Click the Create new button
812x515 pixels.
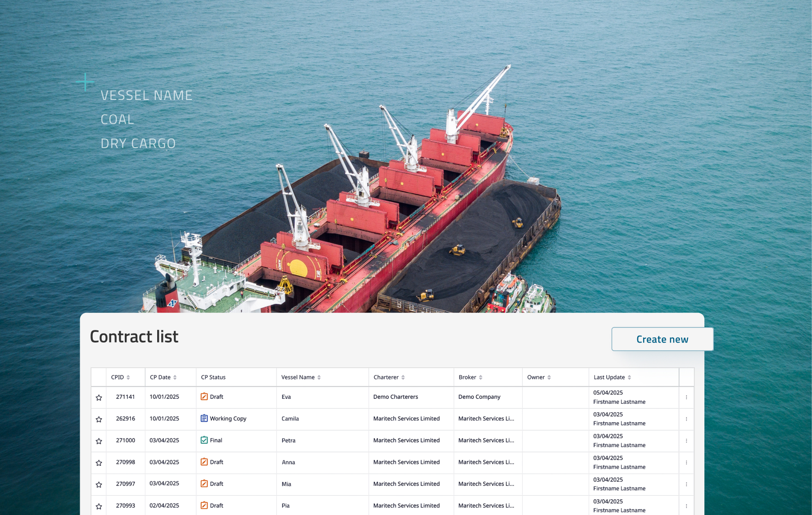tap(662, 339)
